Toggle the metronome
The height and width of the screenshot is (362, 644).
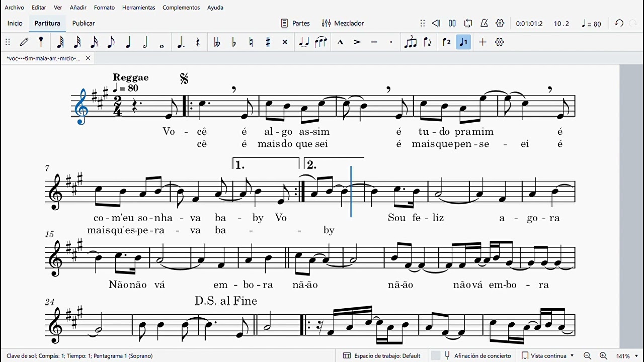[x=484, y=23]
